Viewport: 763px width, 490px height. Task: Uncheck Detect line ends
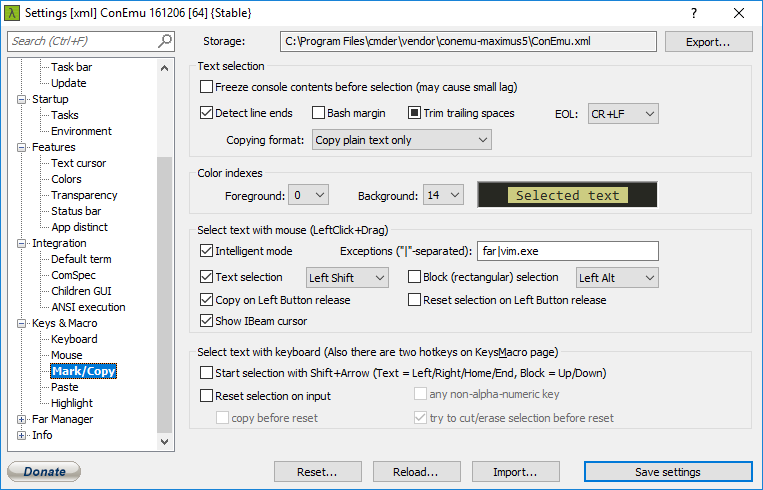pos(206,113)
